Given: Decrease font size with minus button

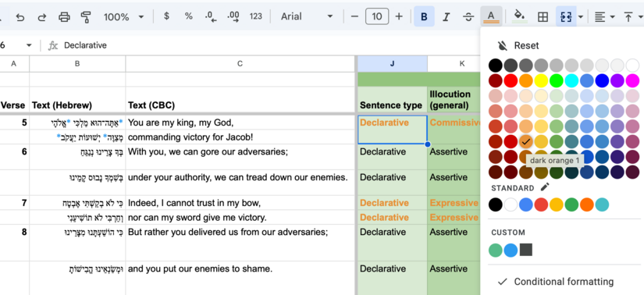Looking at the screenshot, I should tap(355, 16).
